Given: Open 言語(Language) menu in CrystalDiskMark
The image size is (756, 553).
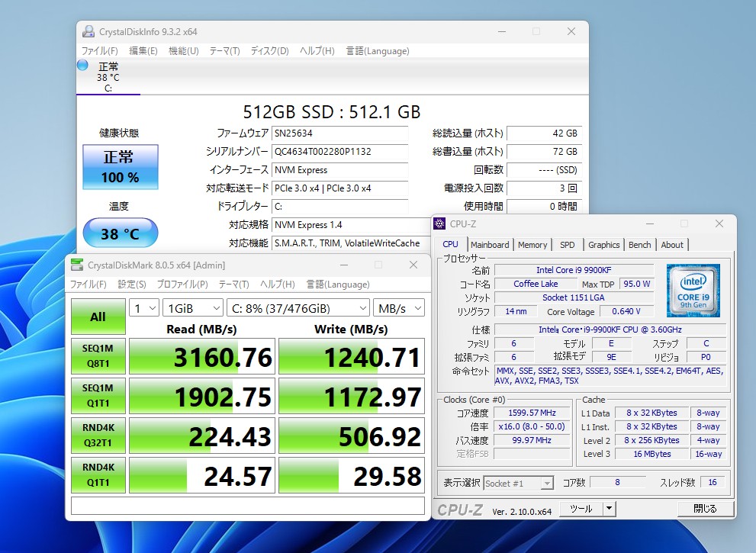Looking at the screenshot, I should [338, 284].
